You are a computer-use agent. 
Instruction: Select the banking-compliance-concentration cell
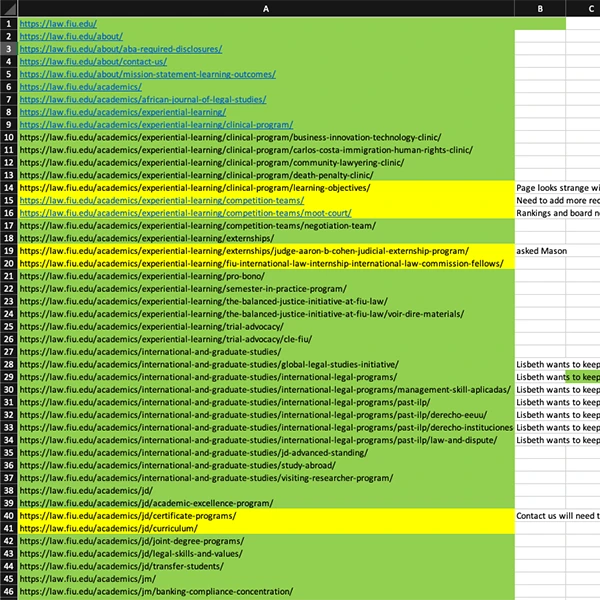click(266, 592)
